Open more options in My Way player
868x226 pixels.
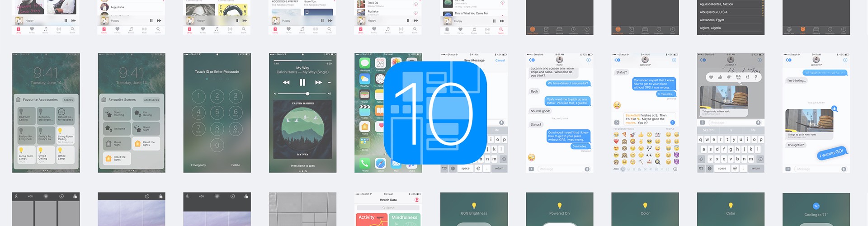coord(330,83)
